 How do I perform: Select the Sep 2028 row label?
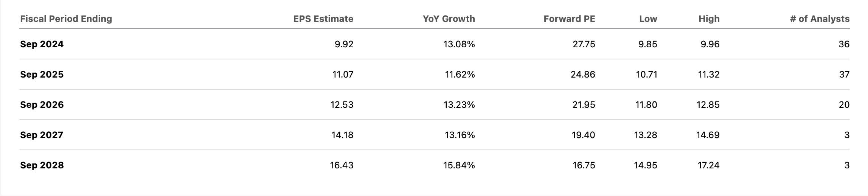[x=42, y=165]
